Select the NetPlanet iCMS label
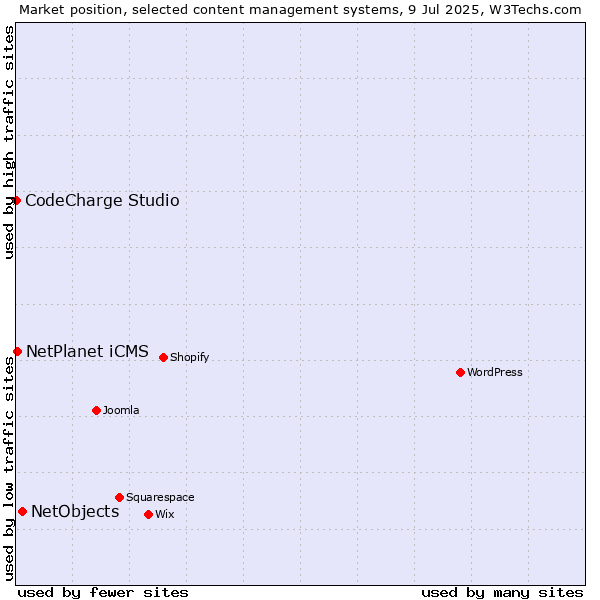This screenshot has width=600, height=600. (x=87, y=351)
